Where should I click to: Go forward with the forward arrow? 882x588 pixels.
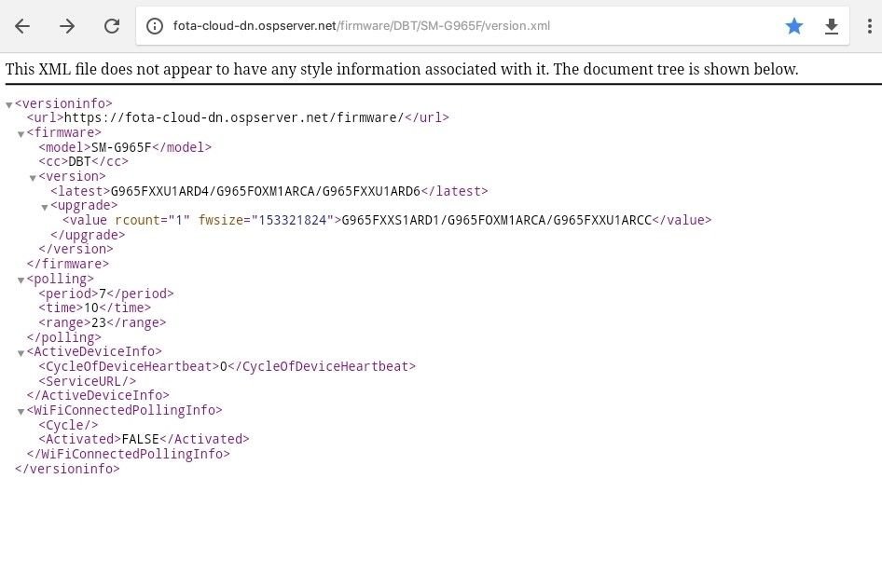[67, 26]
